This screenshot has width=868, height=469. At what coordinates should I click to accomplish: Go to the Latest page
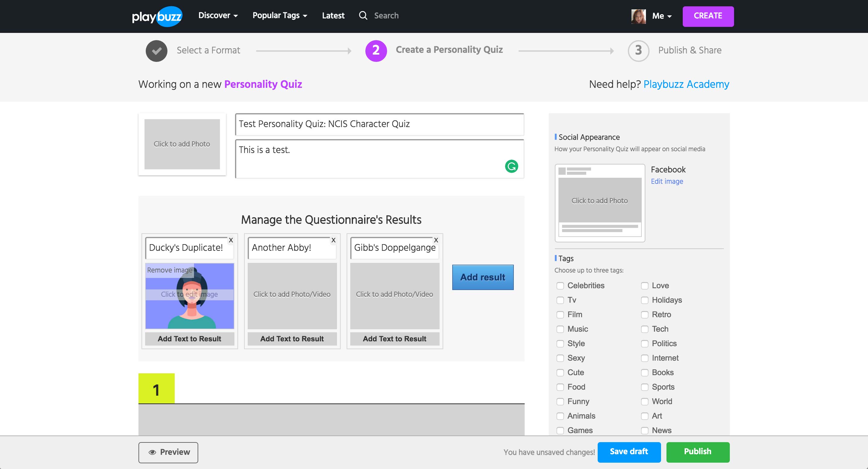pyautogui.click(x=333, y=15)
